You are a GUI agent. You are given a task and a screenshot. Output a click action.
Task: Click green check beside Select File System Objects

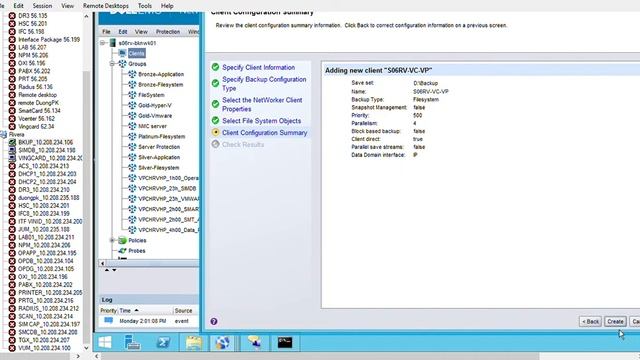(x=215, y=120)
